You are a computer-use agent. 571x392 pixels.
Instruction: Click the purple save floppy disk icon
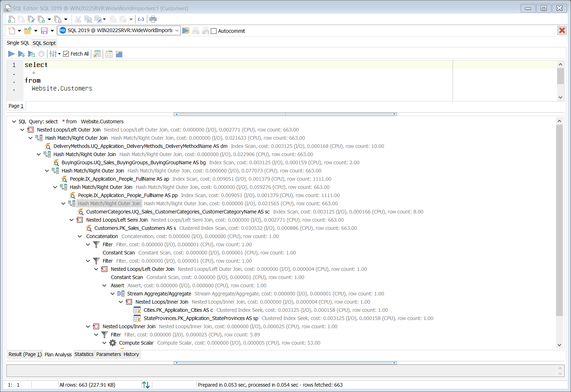[x=44, y=31]
